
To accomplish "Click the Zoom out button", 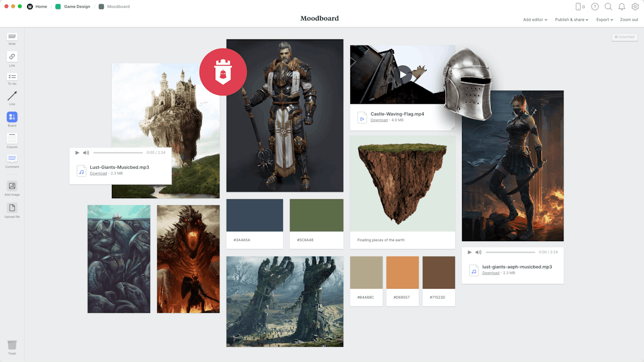I will coord(629,19).
